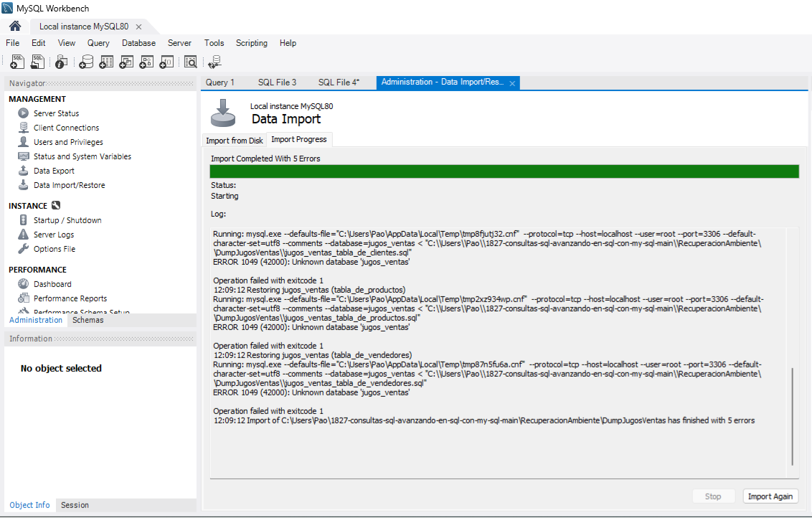Switch Navigator to Schemas tab
812x518 pixels.
point(88,320)
